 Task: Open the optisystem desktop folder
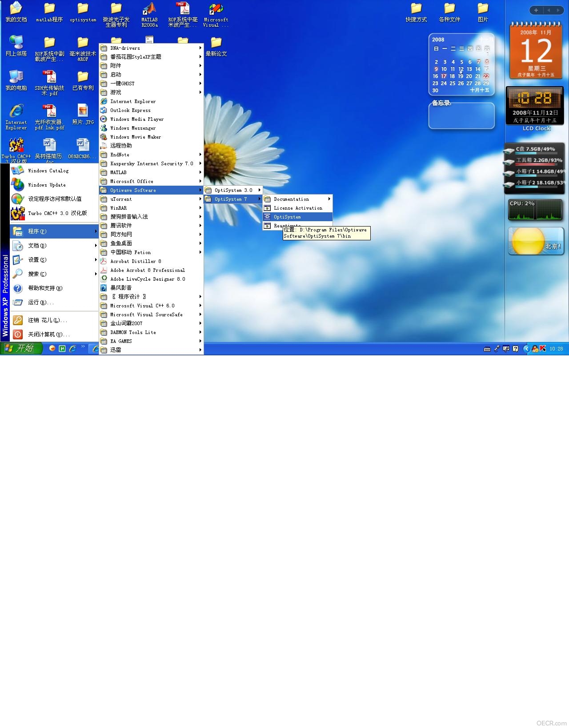pos(83,12)
